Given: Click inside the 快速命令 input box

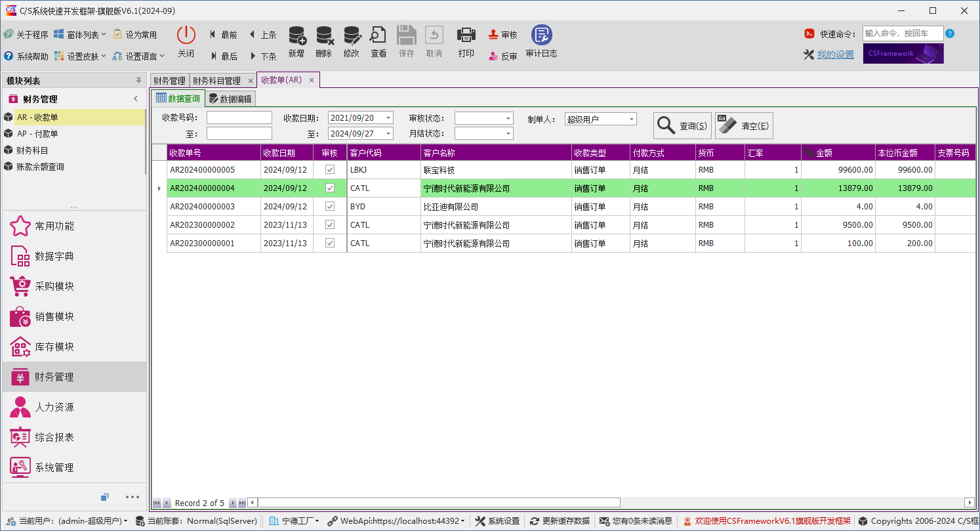Looking at the screenshot, I should click(903, 33).
